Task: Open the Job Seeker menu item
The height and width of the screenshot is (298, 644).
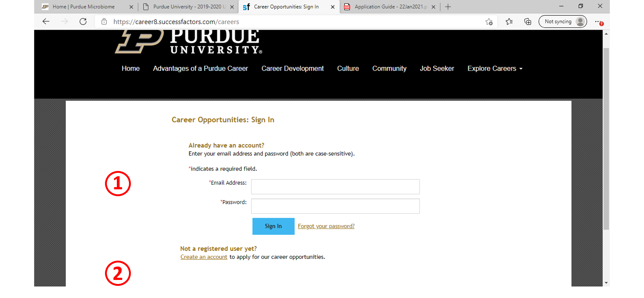Action: pos(437,69)
